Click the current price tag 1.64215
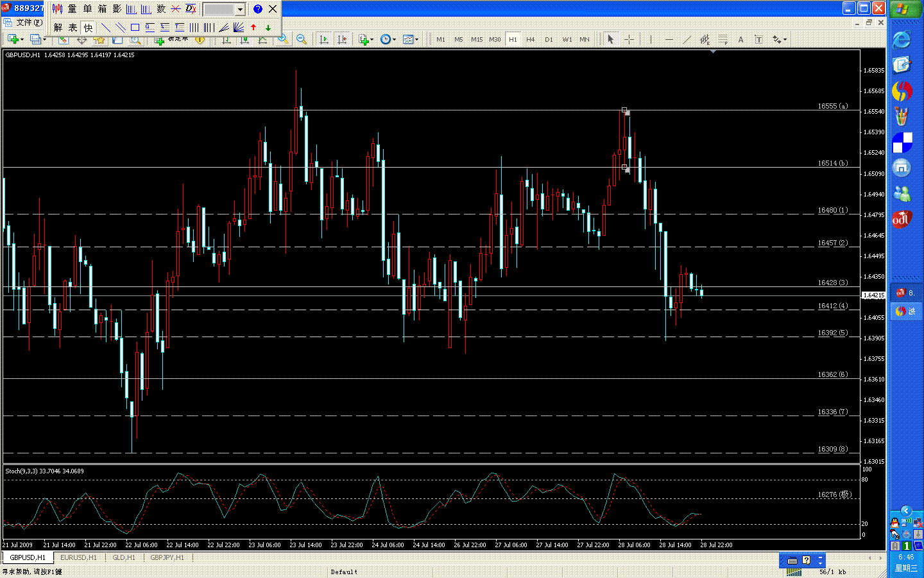The height and width of the screenshot is (578, 924). click(x=873, y=295)
